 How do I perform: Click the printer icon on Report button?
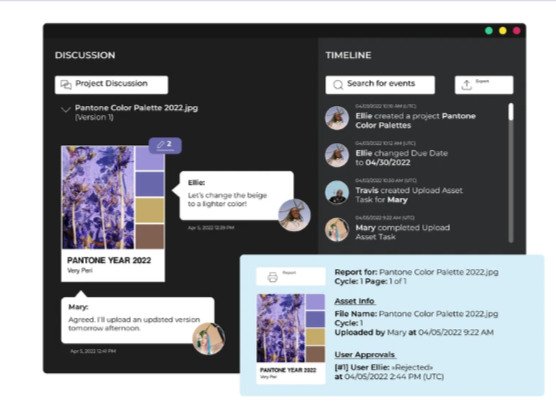273,277
